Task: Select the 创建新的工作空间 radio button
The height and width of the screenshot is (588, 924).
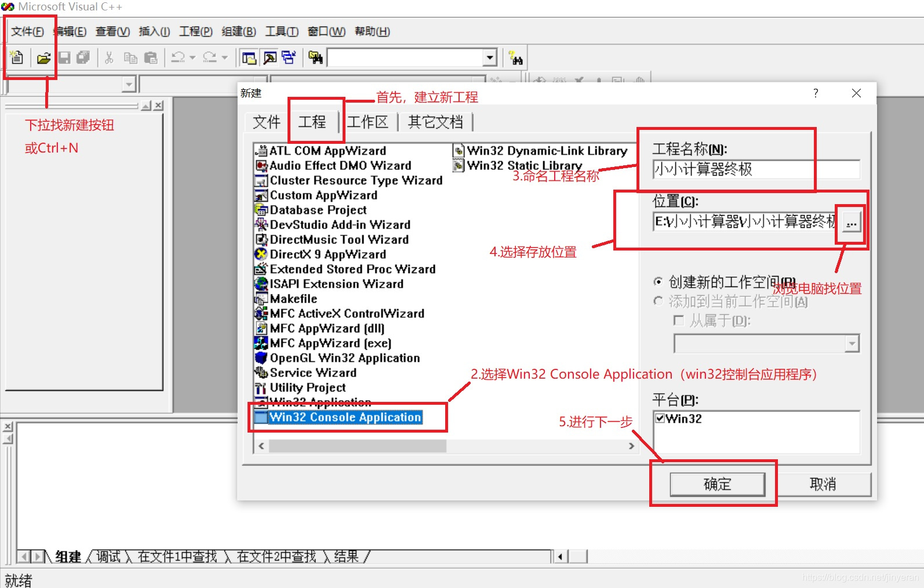Action: (658, 282)
